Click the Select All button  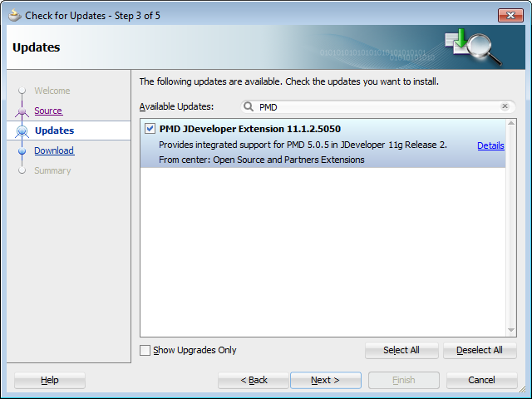[x=401, y=350]
